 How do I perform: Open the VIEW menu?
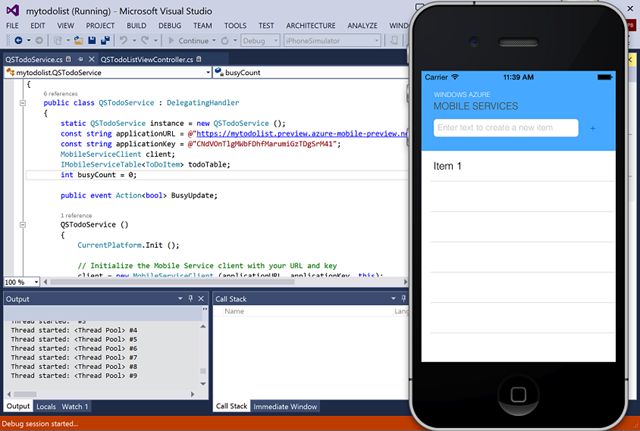65,25
